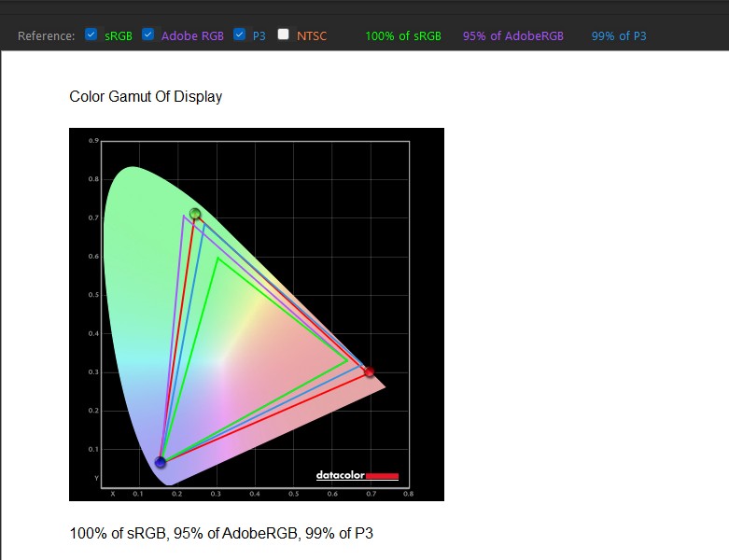Click the 'Reference:' label in the toolbar
Viewport: 729px width, 560px height.
point(47,36)
